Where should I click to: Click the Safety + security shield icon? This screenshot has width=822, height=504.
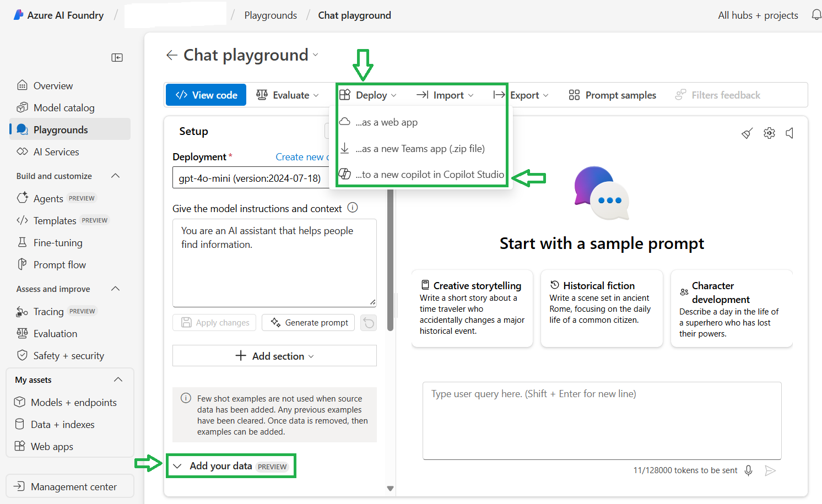22,355
